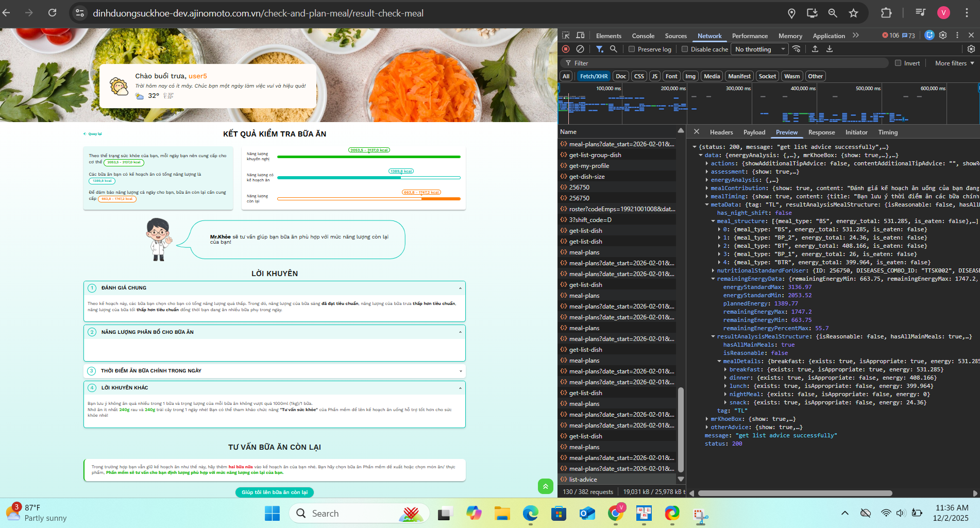980x528 pixels.
Task: Export HAR file with download arrow
Action: (830, 49)
